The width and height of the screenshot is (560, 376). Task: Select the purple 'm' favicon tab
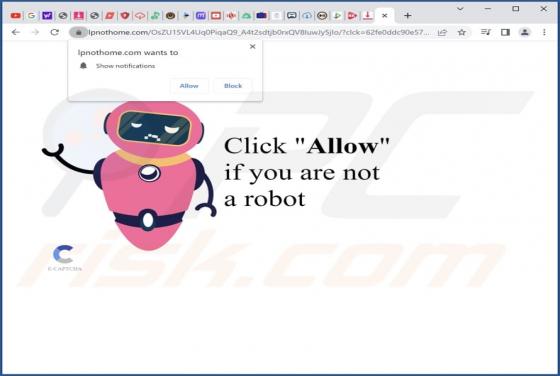[201, 16]
